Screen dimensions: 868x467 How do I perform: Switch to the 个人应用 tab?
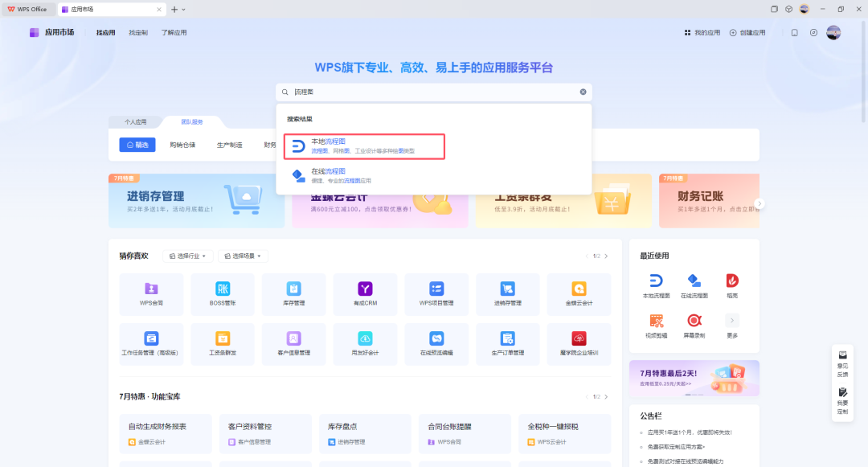pos(136,121)
